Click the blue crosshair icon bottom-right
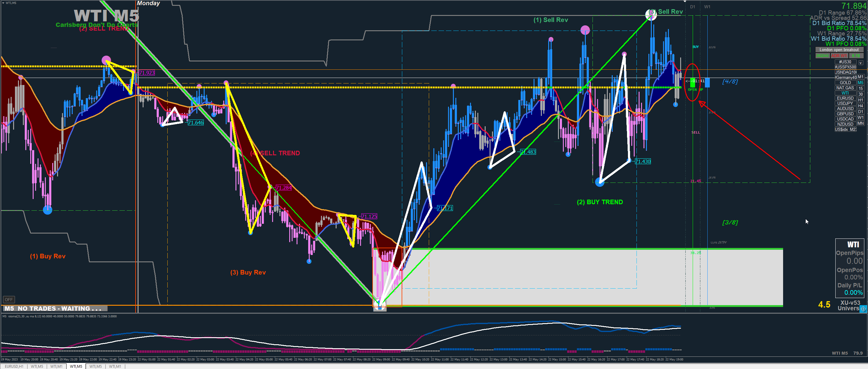Viewport: 868px width, 369px height. coord(863,309)
